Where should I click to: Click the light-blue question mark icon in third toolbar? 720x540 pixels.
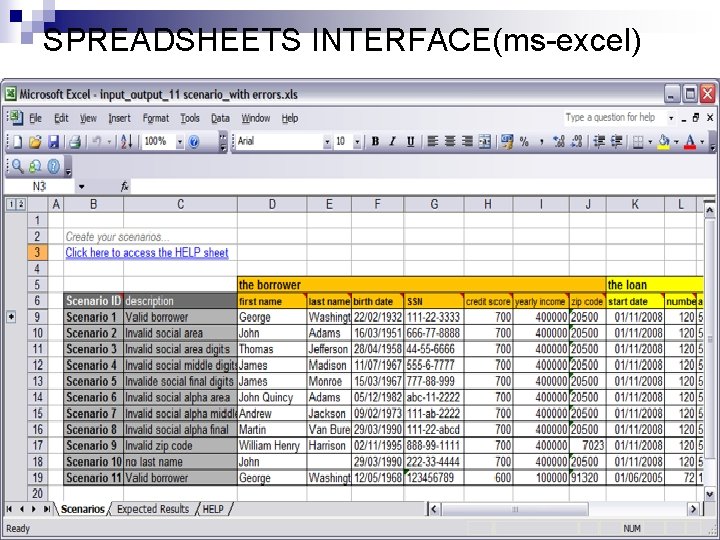(54, 166)
